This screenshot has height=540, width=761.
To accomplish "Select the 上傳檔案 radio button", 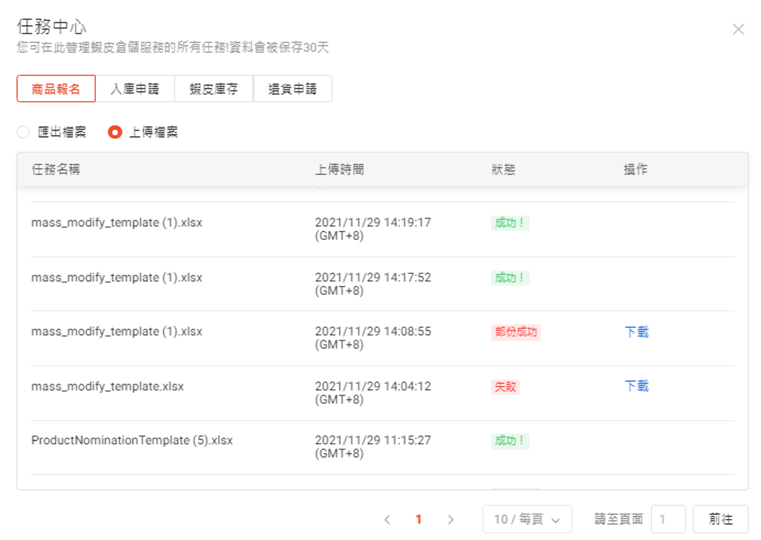I will coord(115,132).
